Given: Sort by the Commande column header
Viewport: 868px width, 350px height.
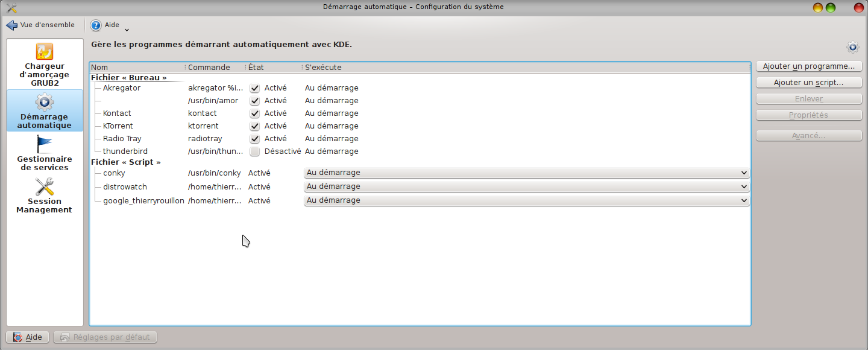Looking at the screenshot, I should click(x=216, y=67).
